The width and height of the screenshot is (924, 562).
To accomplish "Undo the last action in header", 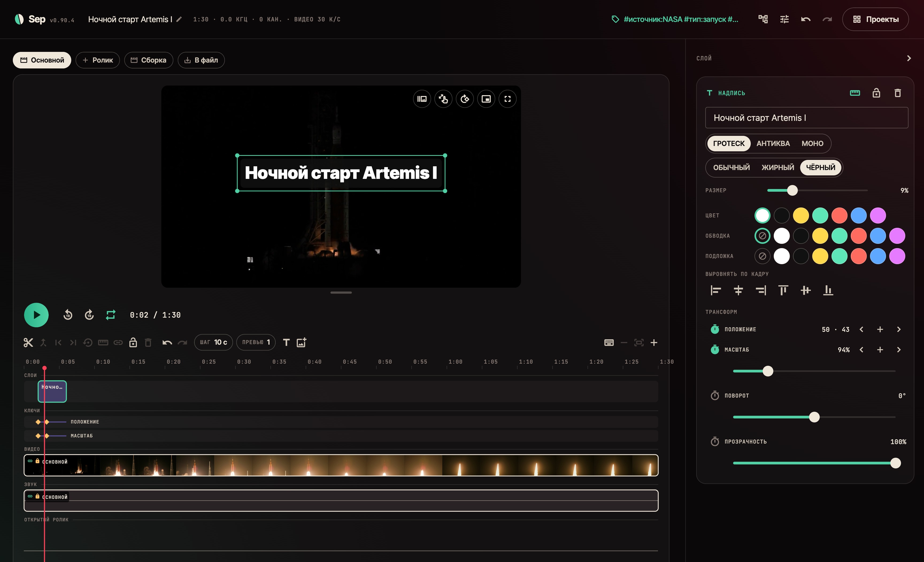I will pyautogui.click(x=806, y=19).
